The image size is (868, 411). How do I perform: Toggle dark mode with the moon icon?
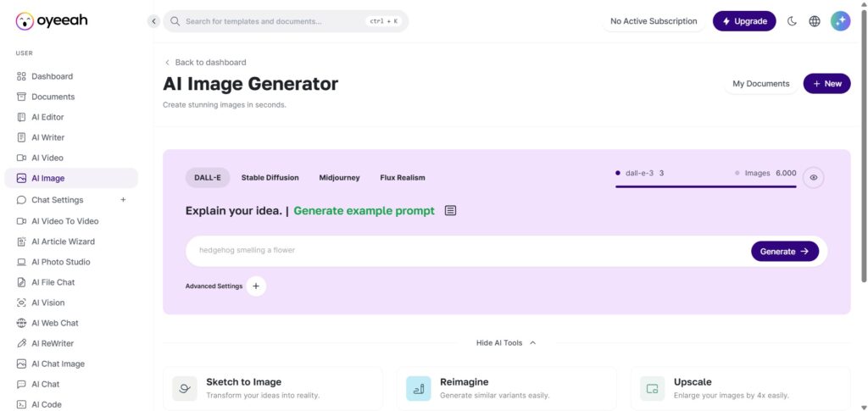[792, 21]
